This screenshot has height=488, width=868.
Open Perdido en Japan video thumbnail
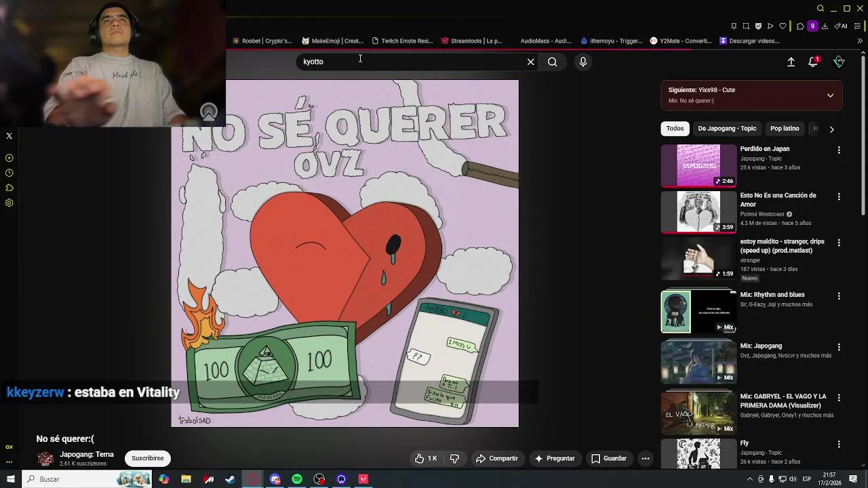click(x=698, y=165)
